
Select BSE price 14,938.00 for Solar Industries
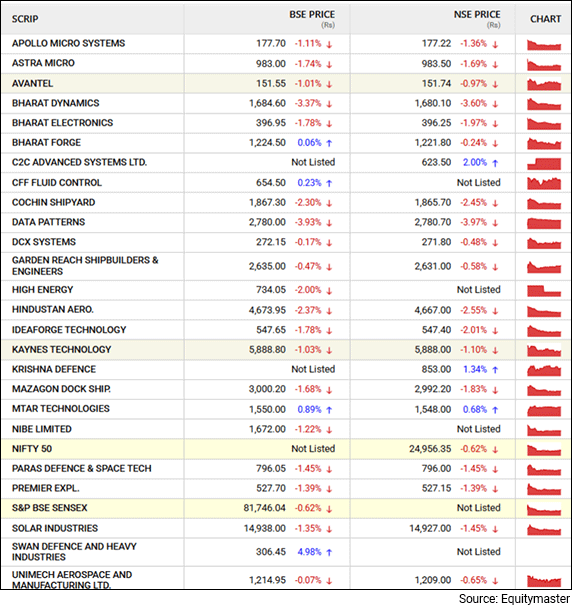point(265,529)
